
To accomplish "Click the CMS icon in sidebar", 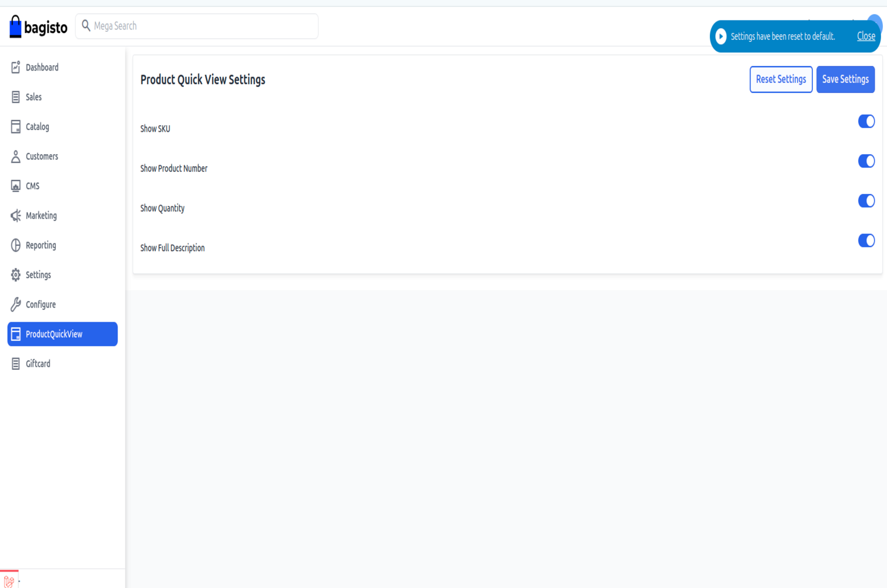I will (16, 186).
